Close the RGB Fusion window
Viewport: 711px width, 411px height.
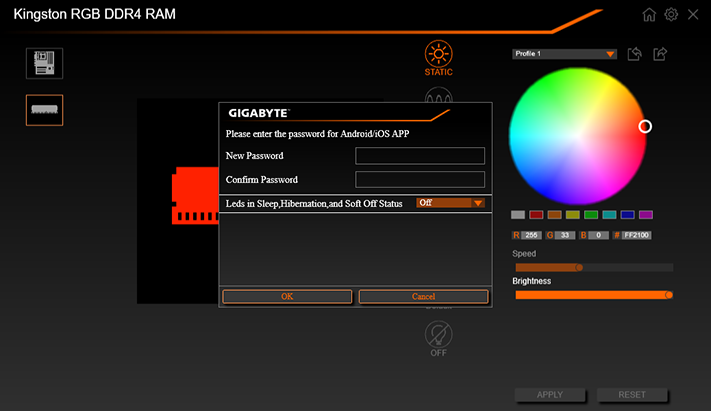693,15
